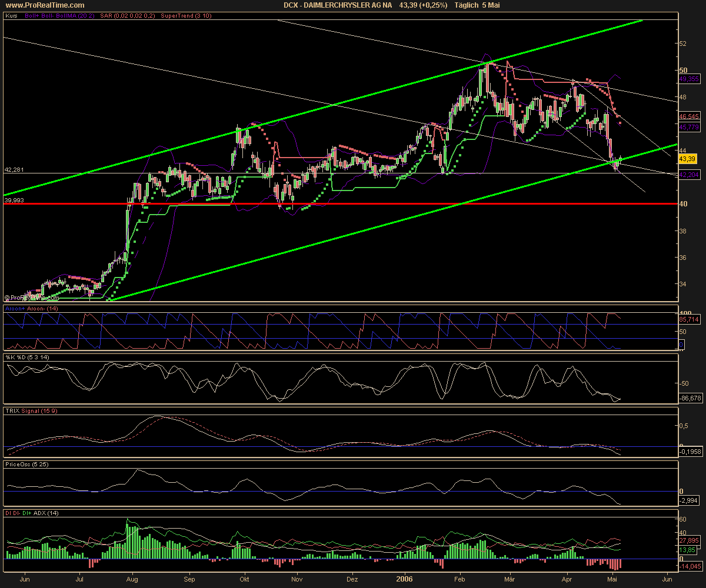The height and width of the screenshot is (588, 706).
Task: Click the 42,281 horizontal line label
Action: point(13,169)
